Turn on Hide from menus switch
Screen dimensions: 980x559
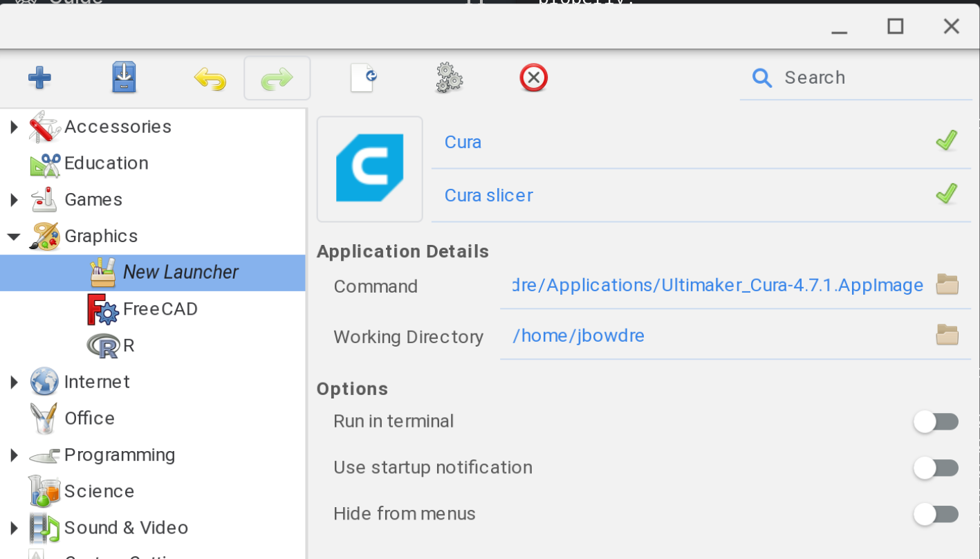[x=936, y=514]
